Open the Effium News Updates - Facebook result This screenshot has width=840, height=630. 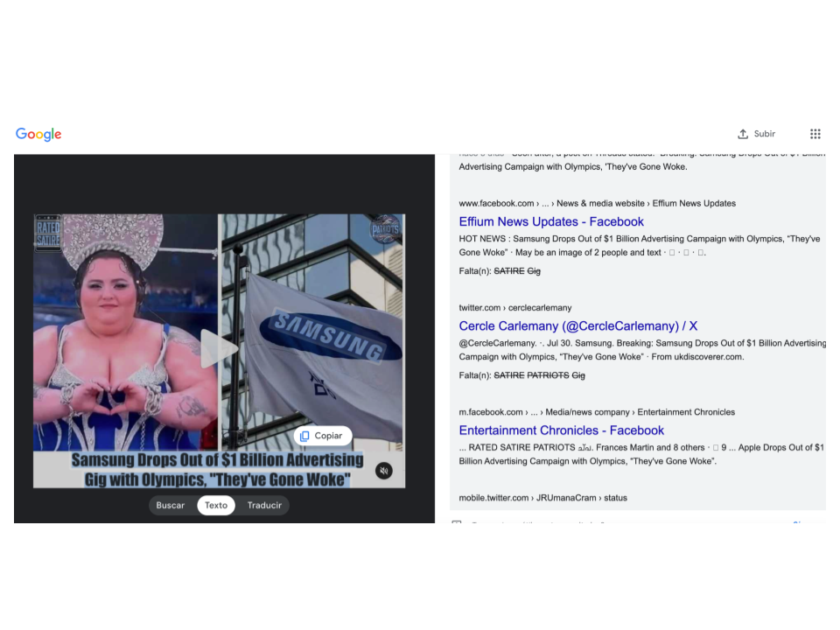551,221
